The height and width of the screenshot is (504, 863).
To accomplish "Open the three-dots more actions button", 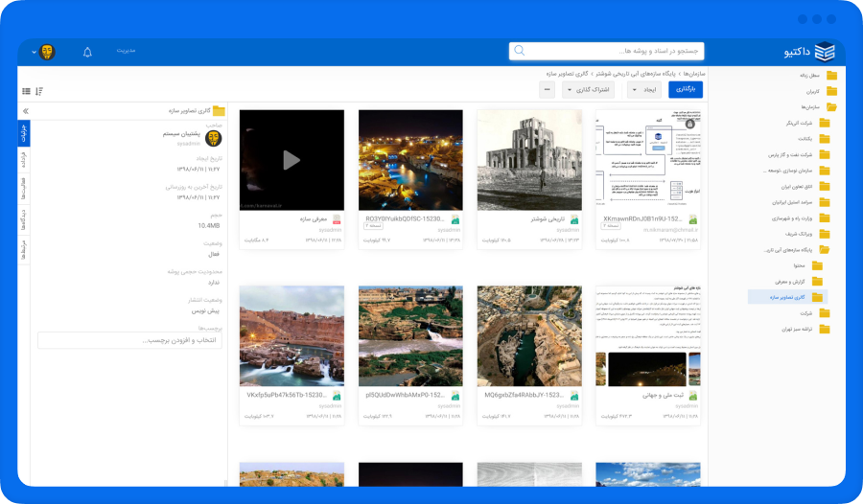I will (x=547, y=90).
